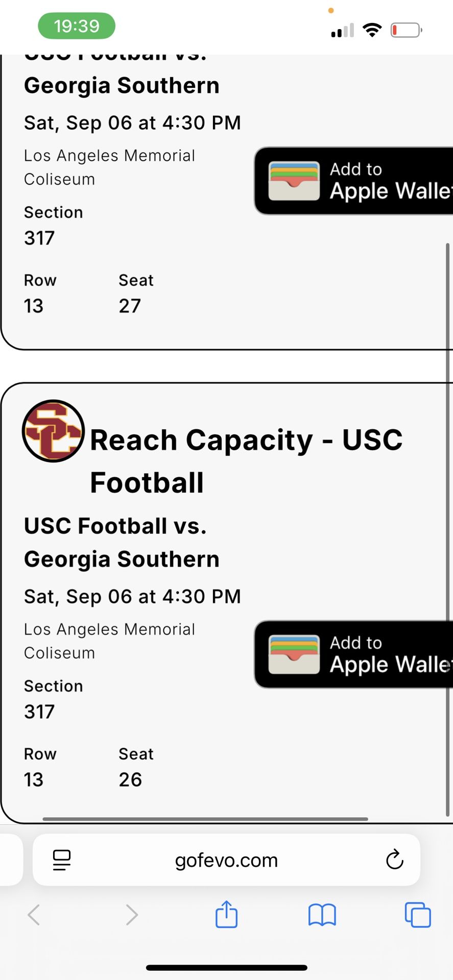Click the vertical page scrollbar
The image size is (453, 980).
coord(447,510)
